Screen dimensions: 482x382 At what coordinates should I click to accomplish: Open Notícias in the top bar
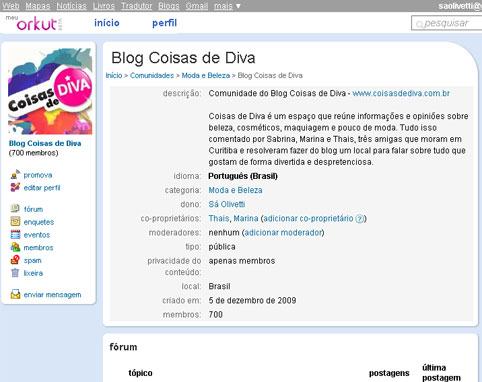[x=71, y=6]
